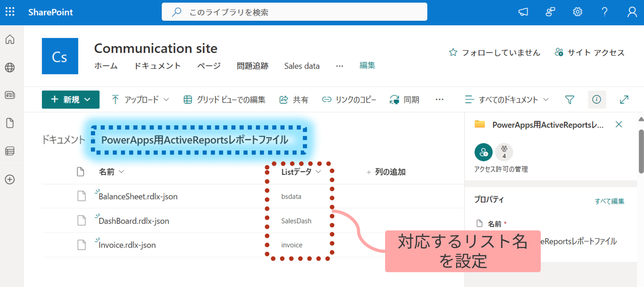
Task: Open the lists icon in left rail
Action: pos(10,151)
